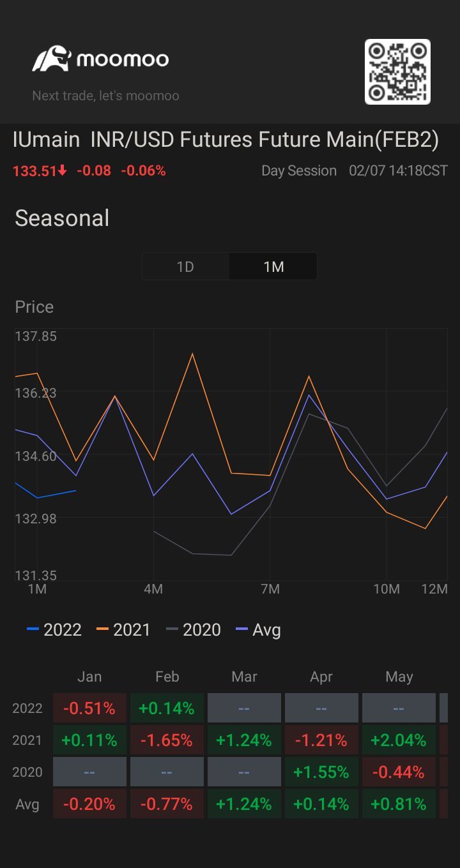This screenshot has height=868, width=460.
Task: Toggle the 2022 blue legend marker
Action: coord(33,630)
